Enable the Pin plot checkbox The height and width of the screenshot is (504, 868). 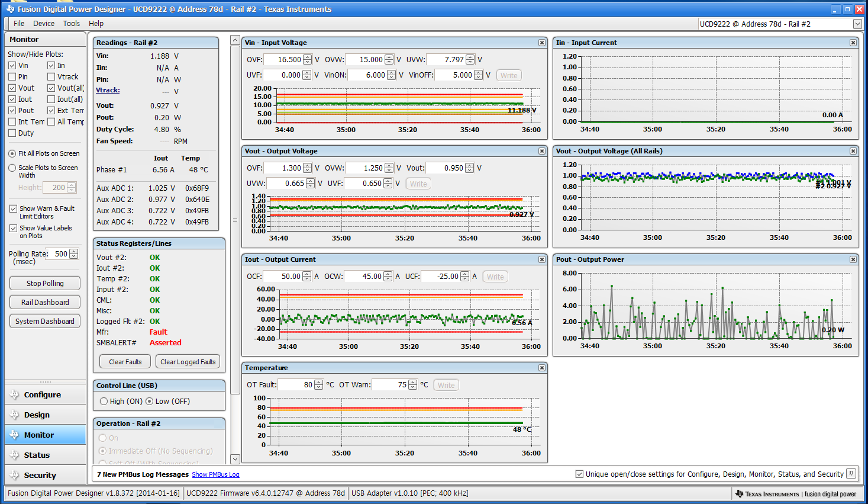(12, 77)
